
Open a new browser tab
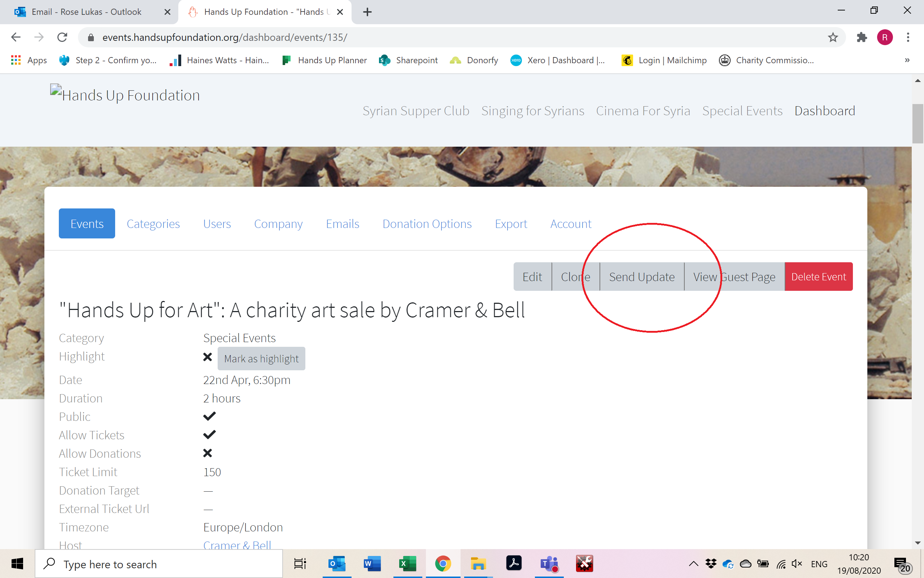coord(367,12)
